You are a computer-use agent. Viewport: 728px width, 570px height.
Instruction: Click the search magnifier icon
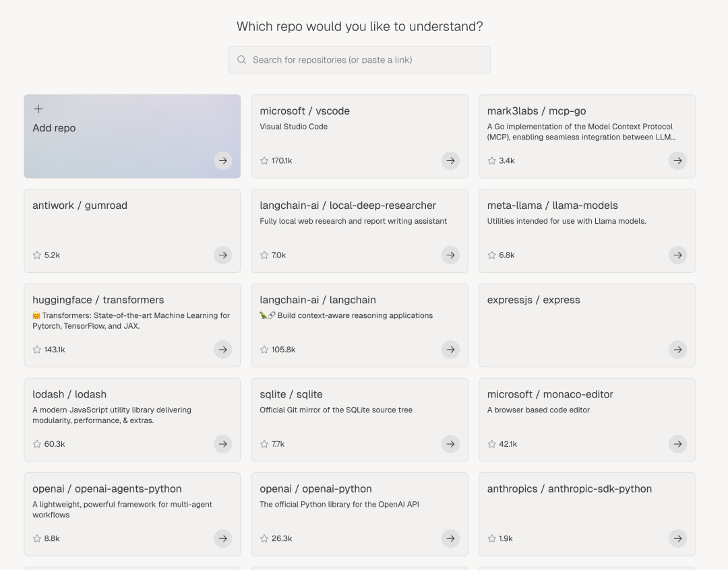point(241,59)
